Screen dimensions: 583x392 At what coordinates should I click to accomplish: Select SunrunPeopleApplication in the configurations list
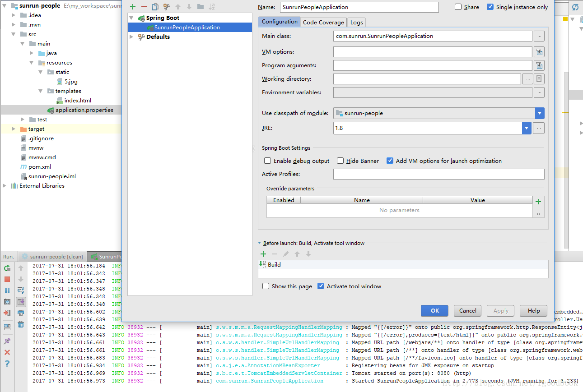[x=187, y=28]
